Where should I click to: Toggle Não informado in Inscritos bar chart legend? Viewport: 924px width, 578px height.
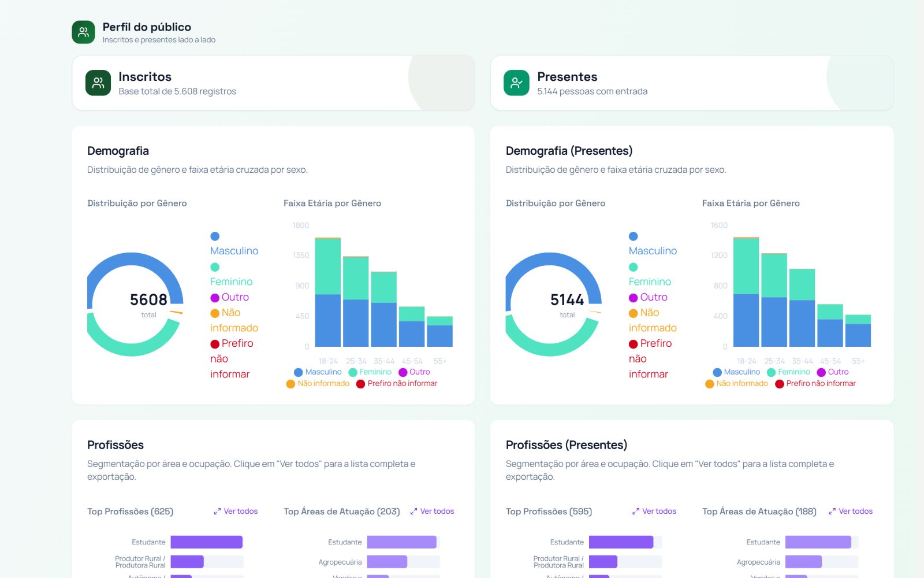(x=318, y=384)
